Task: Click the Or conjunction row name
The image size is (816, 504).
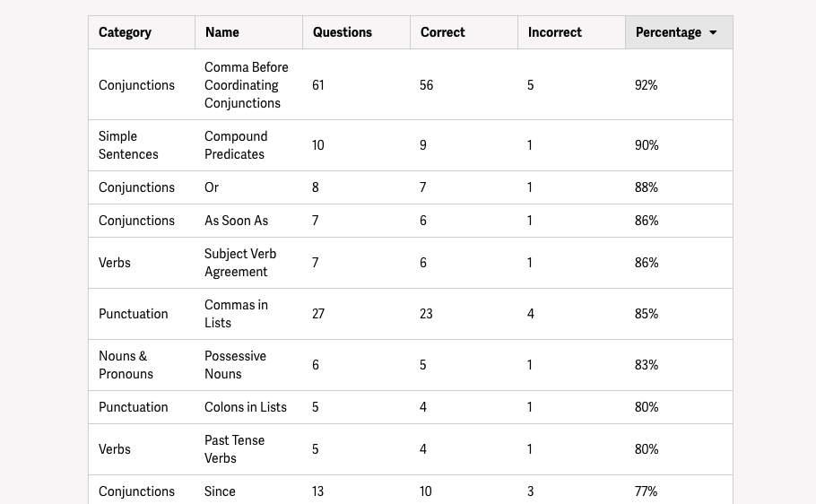Action: pos(212,187)
